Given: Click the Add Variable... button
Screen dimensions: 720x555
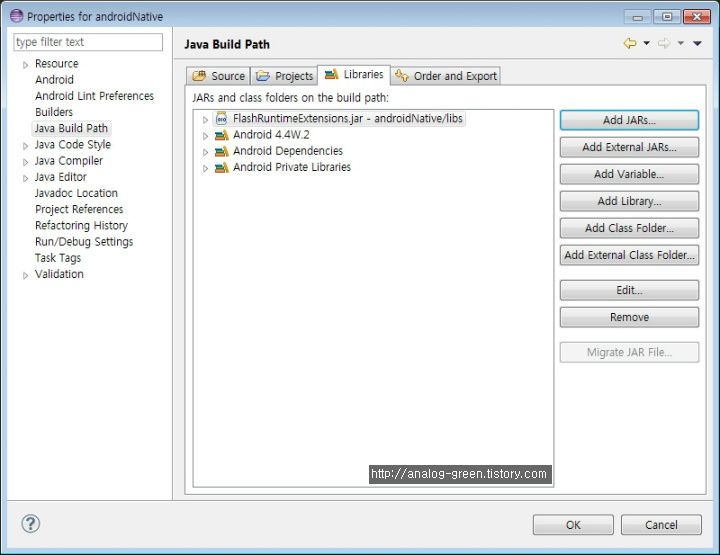Looking at the screenshot, I should pos(629,174).
